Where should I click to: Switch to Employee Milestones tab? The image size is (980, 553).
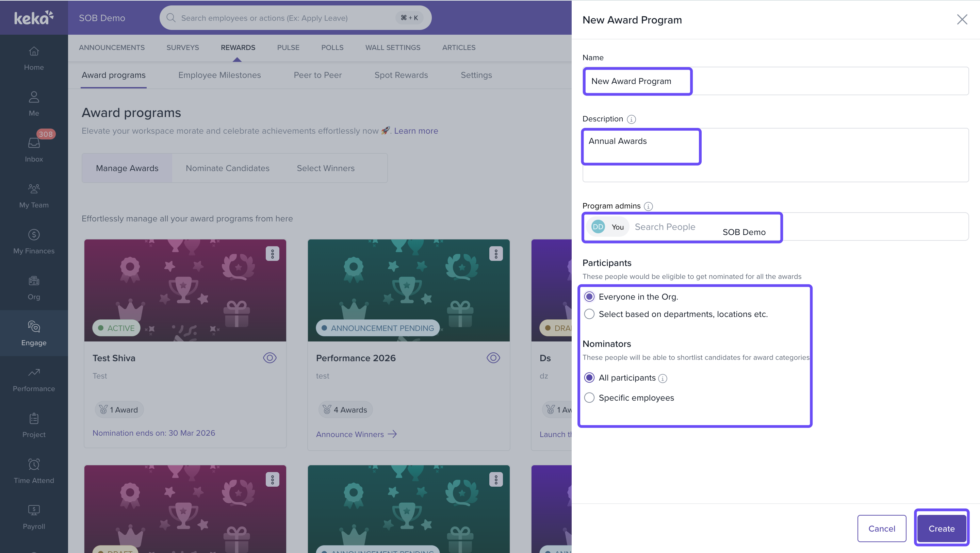click(219, 75)
